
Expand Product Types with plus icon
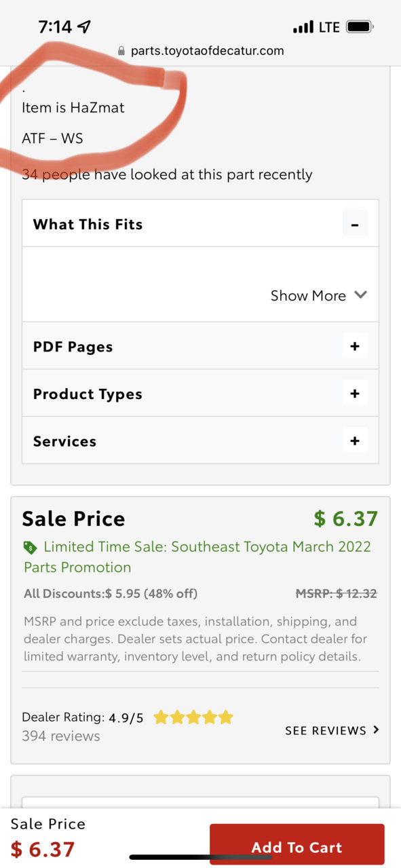(354, 394)
